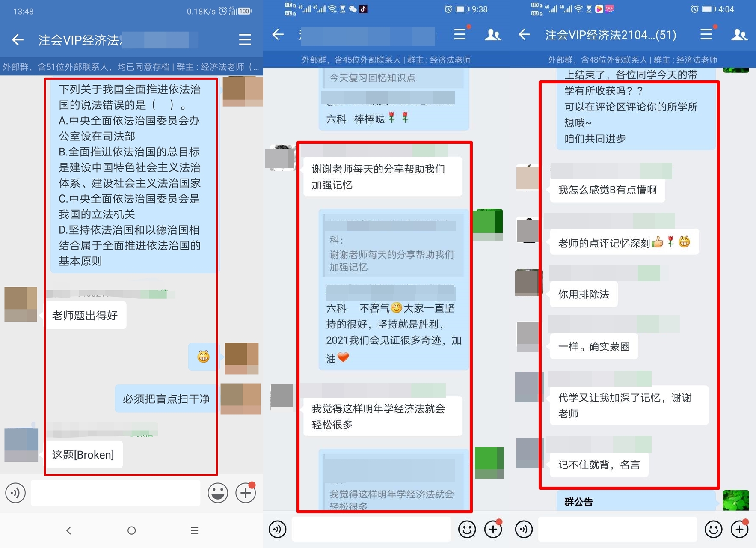Open the emoji picker in the left chat
The image size is (756, 548).
218,493
